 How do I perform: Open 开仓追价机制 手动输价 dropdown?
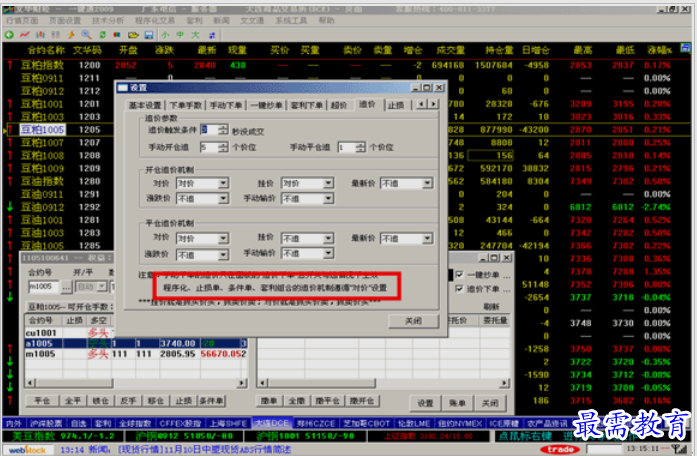(307, 198)
